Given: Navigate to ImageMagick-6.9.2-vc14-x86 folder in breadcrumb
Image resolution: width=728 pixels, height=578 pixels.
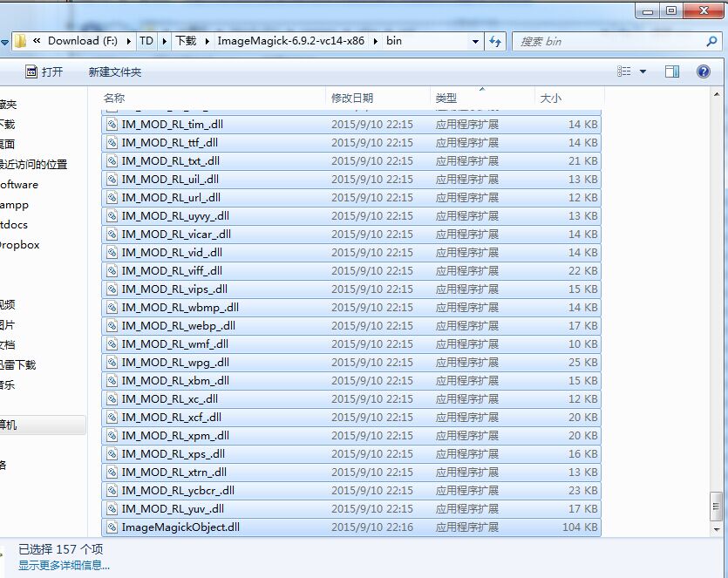Looking at the screenshot, I should click(290, 41).
